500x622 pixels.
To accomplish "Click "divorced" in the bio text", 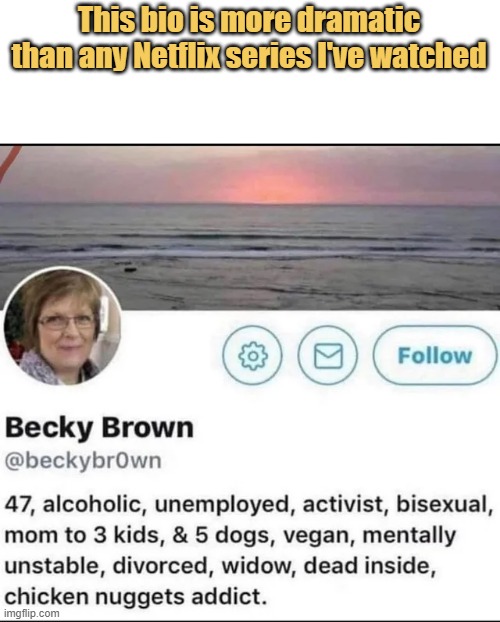I will (161, 566).
